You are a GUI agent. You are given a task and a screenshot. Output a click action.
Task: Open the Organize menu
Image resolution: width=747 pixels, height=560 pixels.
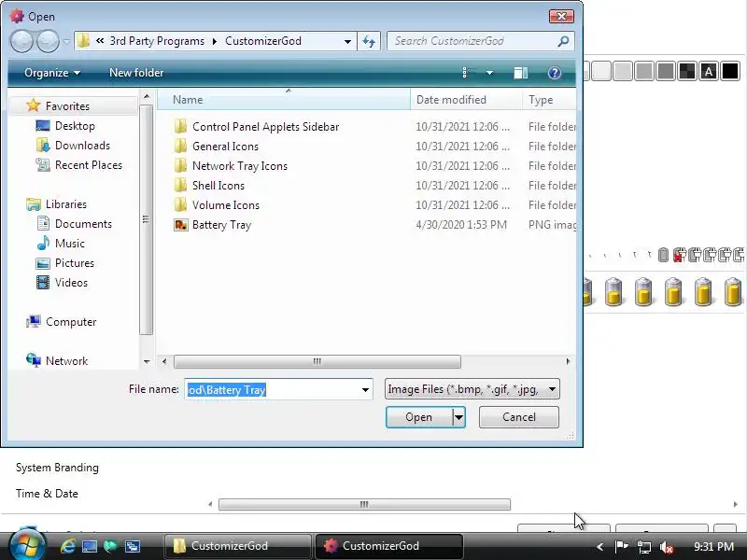click(52, 73)
